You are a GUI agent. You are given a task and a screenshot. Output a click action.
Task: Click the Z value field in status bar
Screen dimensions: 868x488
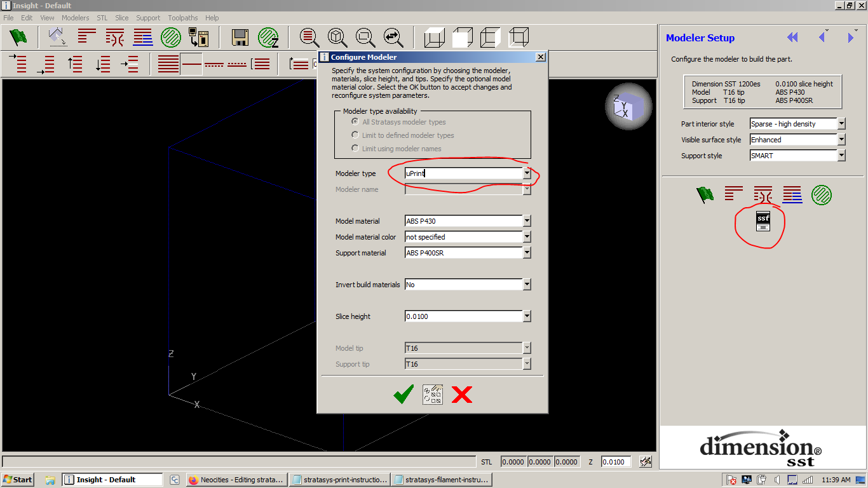pyautogui.click(x=617, y=462)
